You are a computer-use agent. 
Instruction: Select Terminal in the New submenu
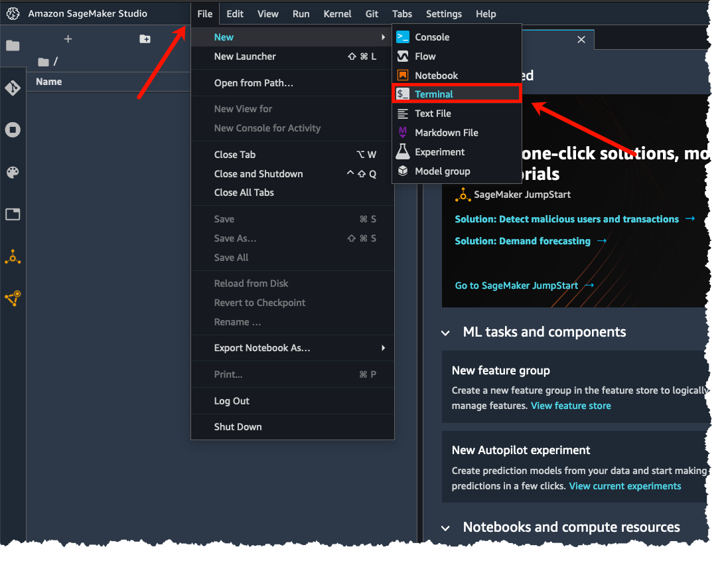click(457, 94)
